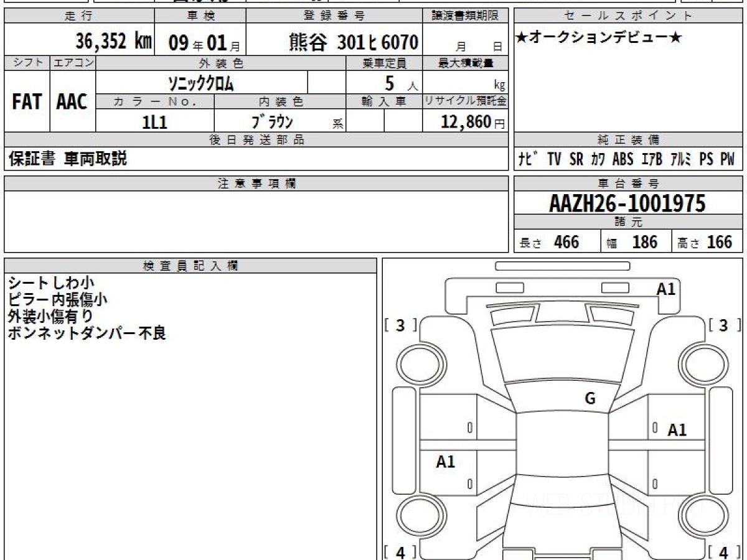Click the 後日発送部品 header

[256, 140]
